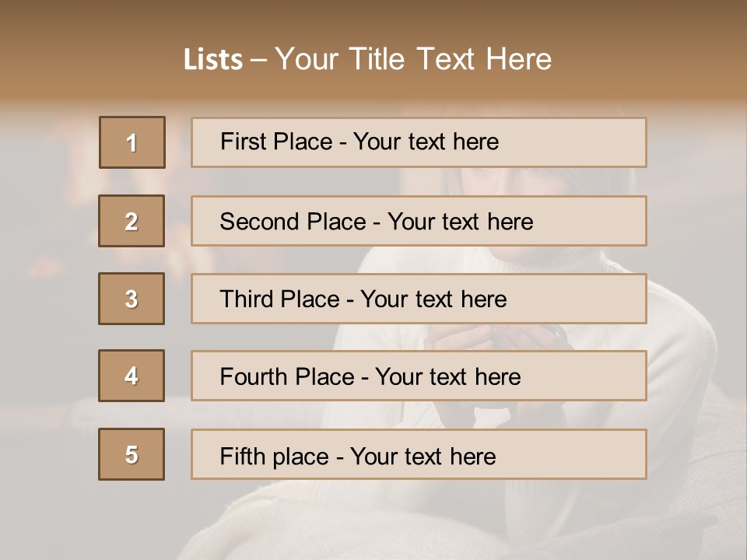747x560 pixels.
Task: Select the word 'Third' in the list
Action: click(x=247, y=299)
